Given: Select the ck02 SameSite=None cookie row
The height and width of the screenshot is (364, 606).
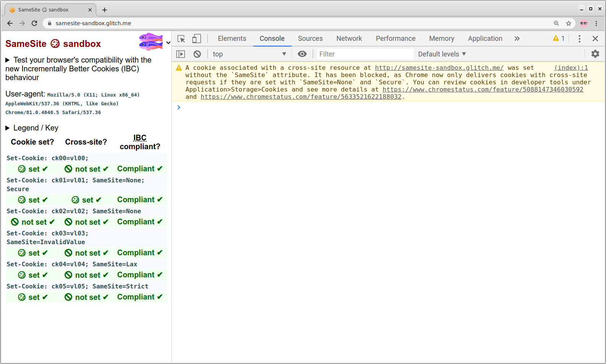Looking at the screenshot, I should 86,211.
